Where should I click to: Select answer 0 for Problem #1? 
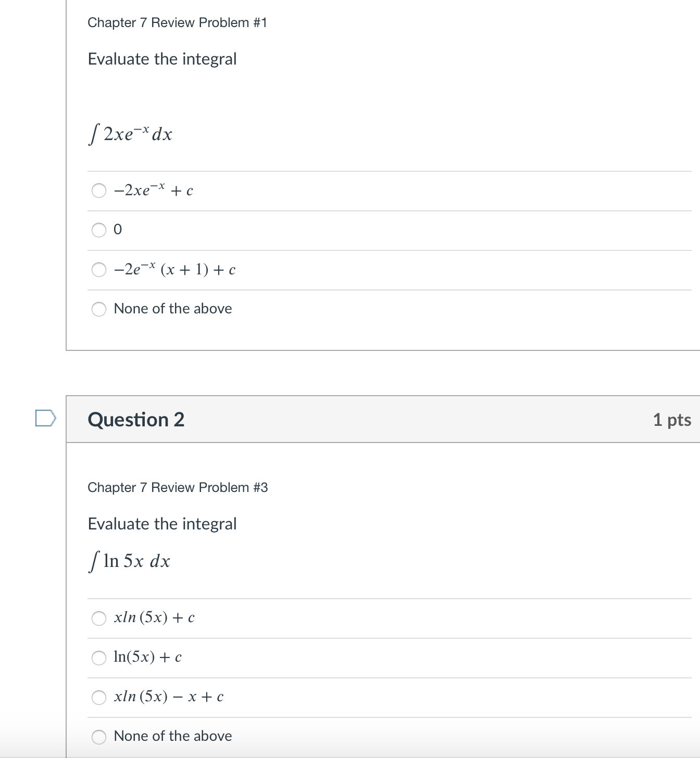99,231
